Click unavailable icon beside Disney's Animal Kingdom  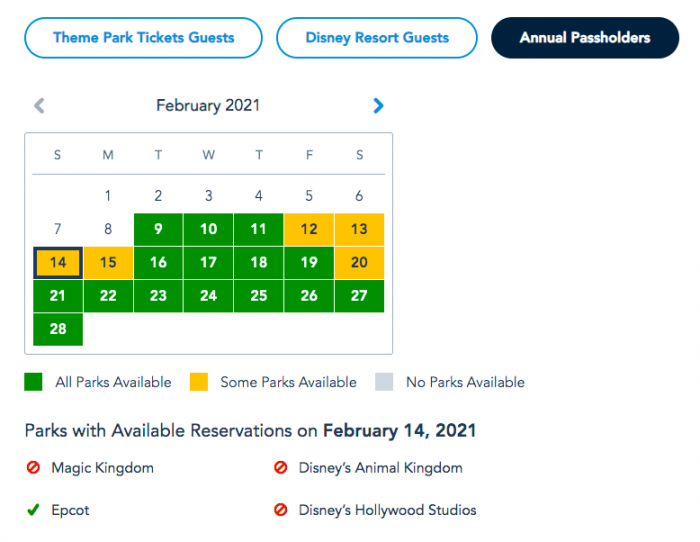point(280,467)
